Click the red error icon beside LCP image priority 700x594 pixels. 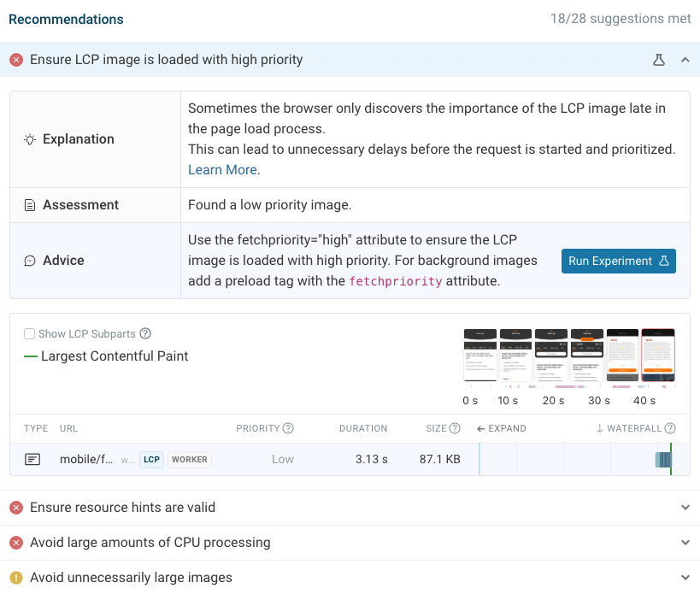(x=16, y=60)
